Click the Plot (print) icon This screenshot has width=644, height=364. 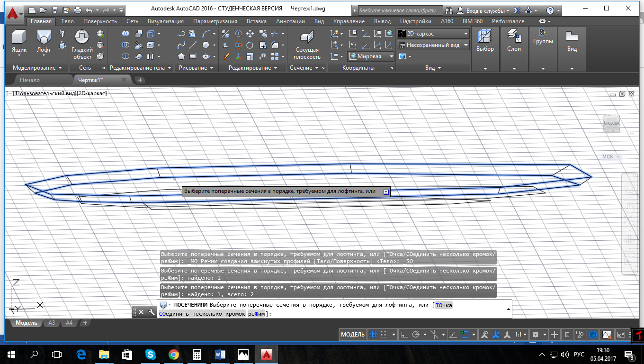click(x=77, y=9)
